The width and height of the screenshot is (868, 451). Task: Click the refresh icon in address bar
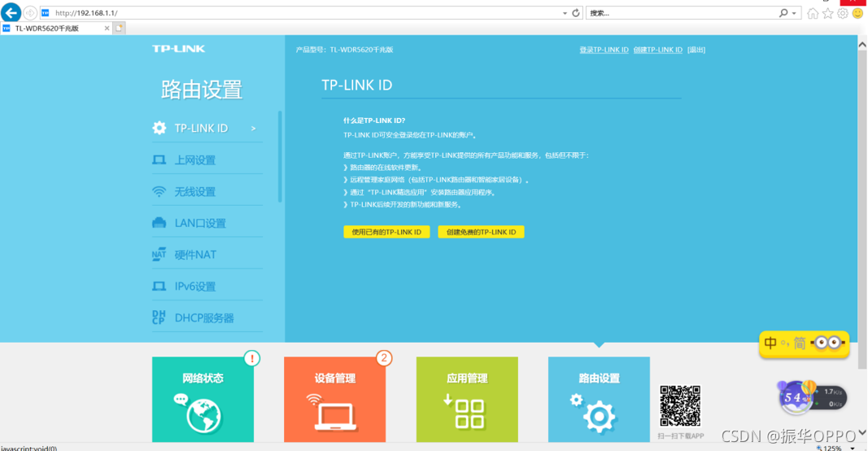(x=576, y=13)
